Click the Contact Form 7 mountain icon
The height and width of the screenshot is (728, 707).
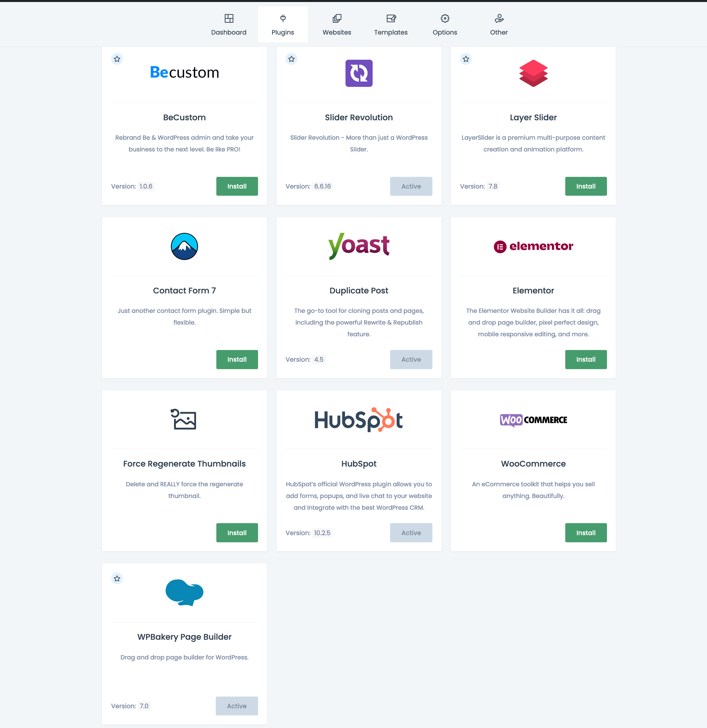pyautogui.click(x=184, y=246)
